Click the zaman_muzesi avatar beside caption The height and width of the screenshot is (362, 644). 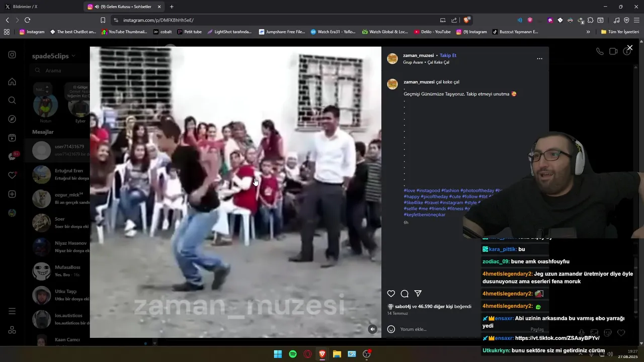[392, 84]
